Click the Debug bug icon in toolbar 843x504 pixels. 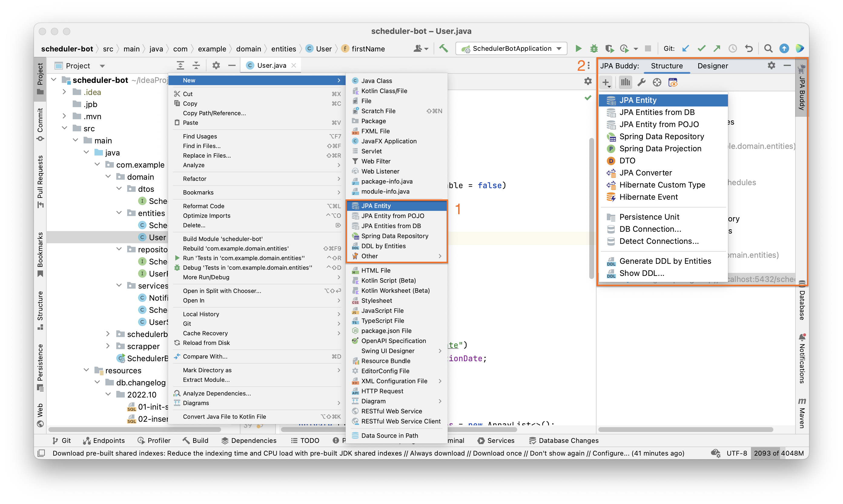click(593, 49)
